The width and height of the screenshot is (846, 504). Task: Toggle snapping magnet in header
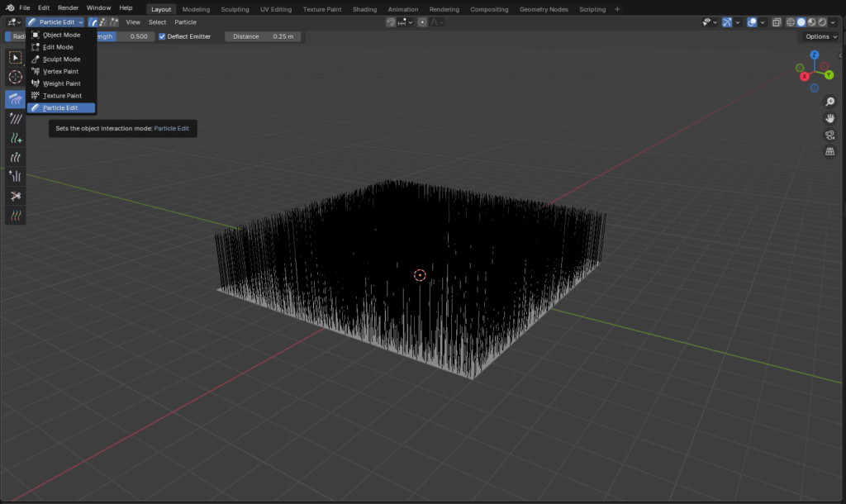(391, 22)
